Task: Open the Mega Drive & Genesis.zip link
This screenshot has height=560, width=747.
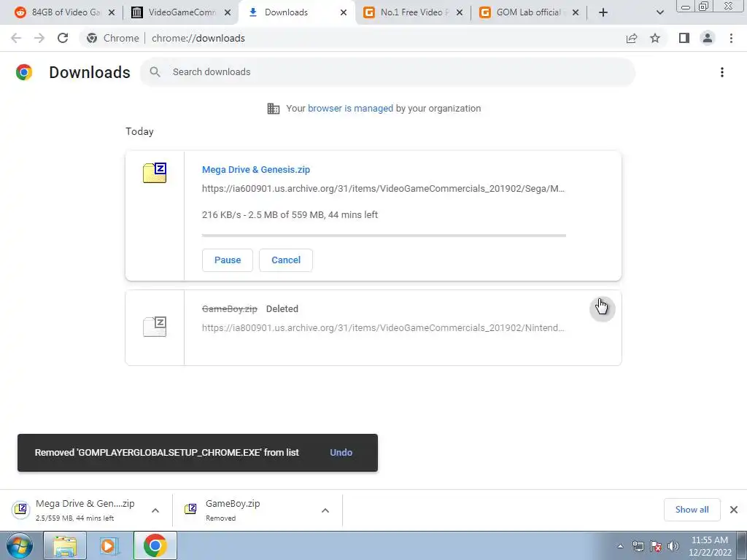Action: click(256, 169)
